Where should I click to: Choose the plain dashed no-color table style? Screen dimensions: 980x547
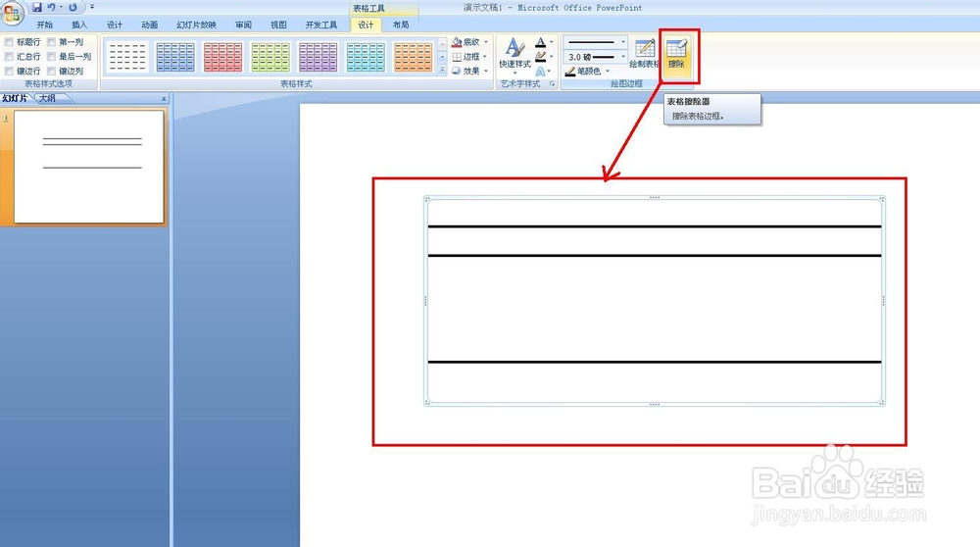(x=127, y=57)
